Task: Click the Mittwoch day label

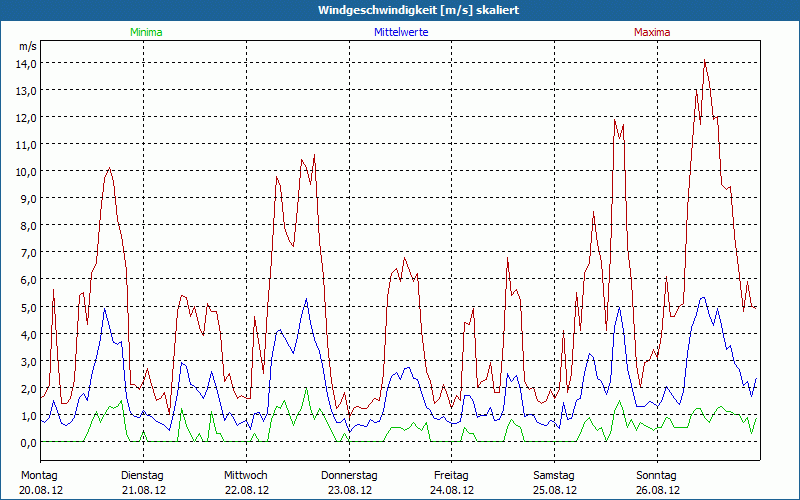Action: point(246,475)
